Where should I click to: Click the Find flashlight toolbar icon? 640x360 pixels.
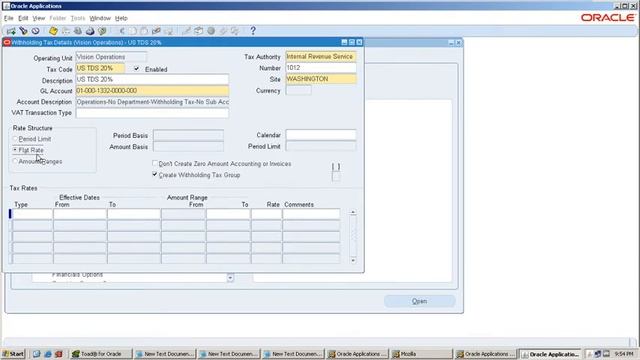coord(23,31)
